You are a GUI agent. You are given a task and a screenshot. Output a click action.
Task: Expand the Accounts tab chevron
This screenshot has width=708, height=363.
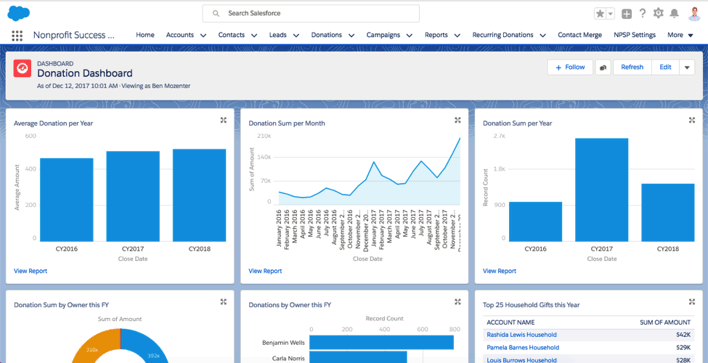pyautogui.click(x=203, y=35)
